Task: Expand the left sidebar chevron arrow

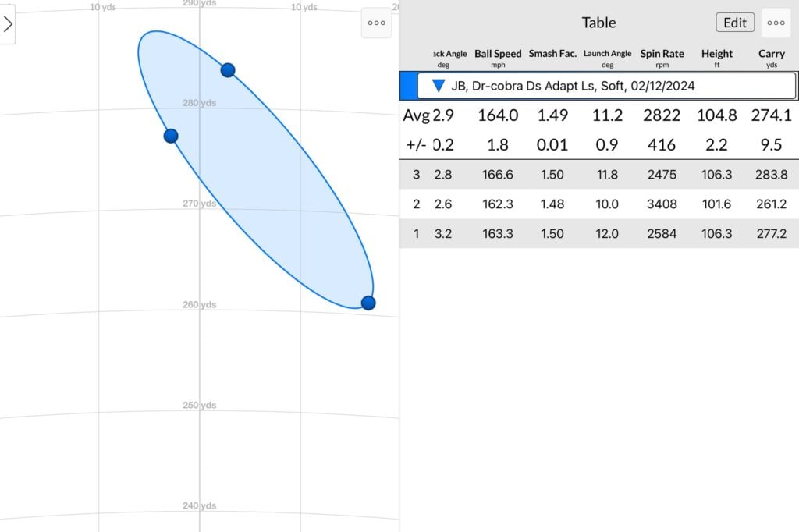Action: 8,24
